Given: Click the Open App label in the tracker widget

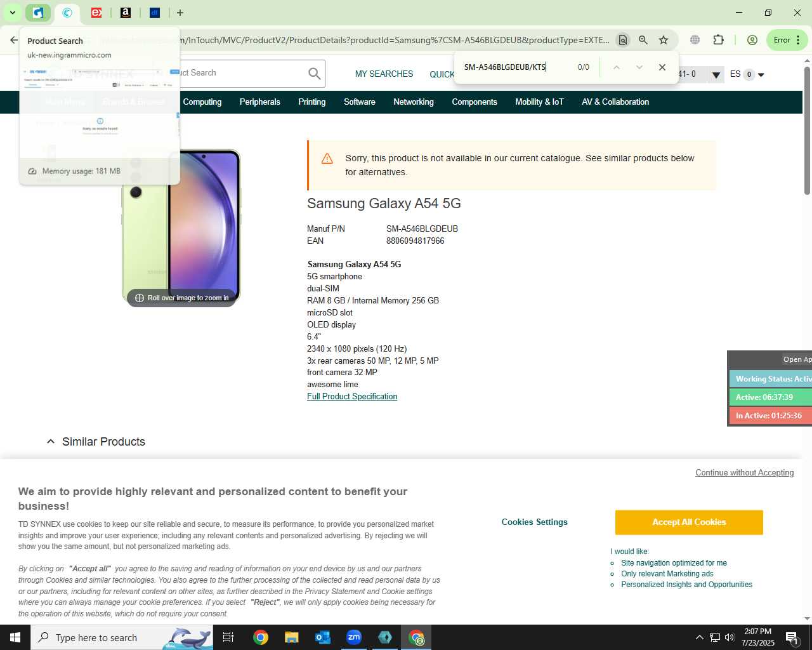Looking at the screenshot, I should [x=797, y=359].
